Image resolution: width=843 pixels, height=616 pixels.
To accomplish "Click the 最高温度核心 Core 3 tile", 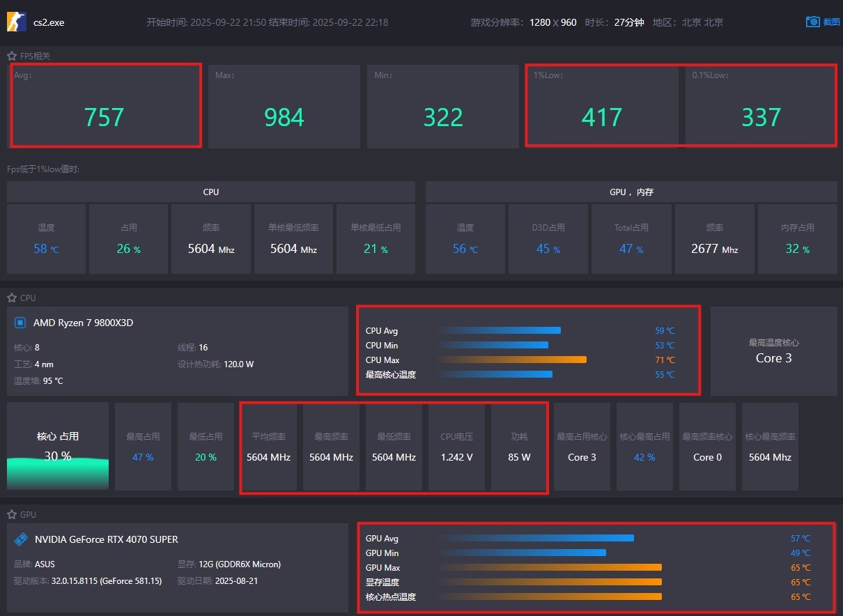I will [774, 351].
